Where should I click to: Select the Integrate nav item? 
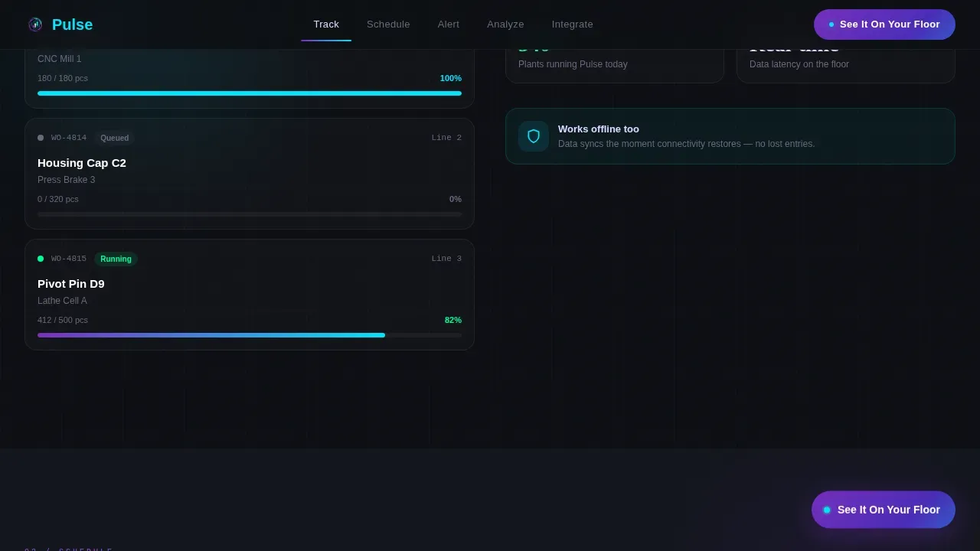(573, 24)
